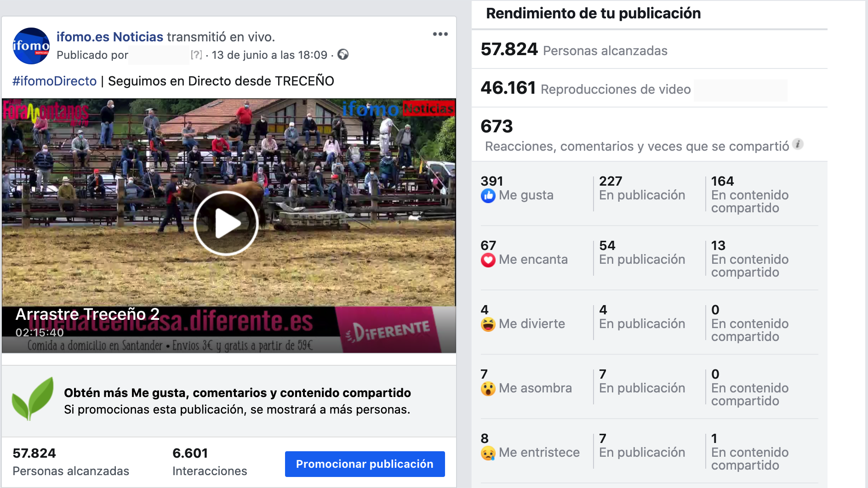Click the ifomo.es Noticias profile picture
The image size is (868, 488).
pyautogui.click(x=31, y=46)
